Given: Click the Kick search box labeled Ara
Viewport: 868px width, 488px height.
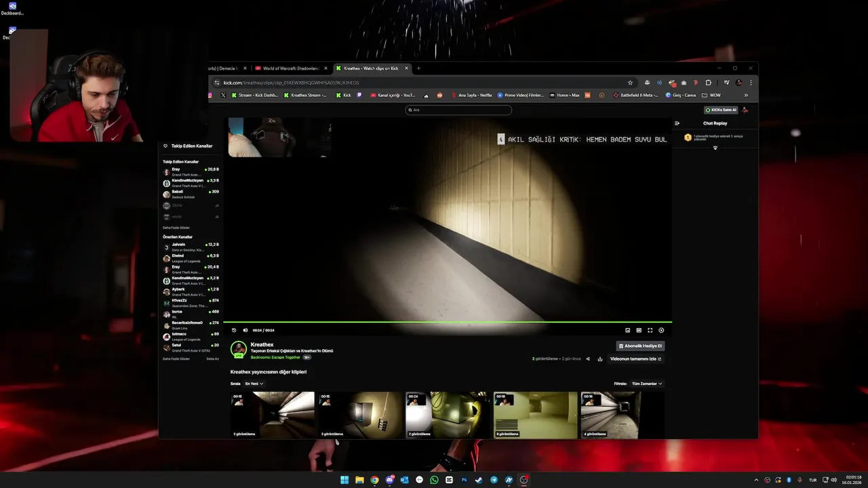Looking at the screenshot, I should point(458,110).
